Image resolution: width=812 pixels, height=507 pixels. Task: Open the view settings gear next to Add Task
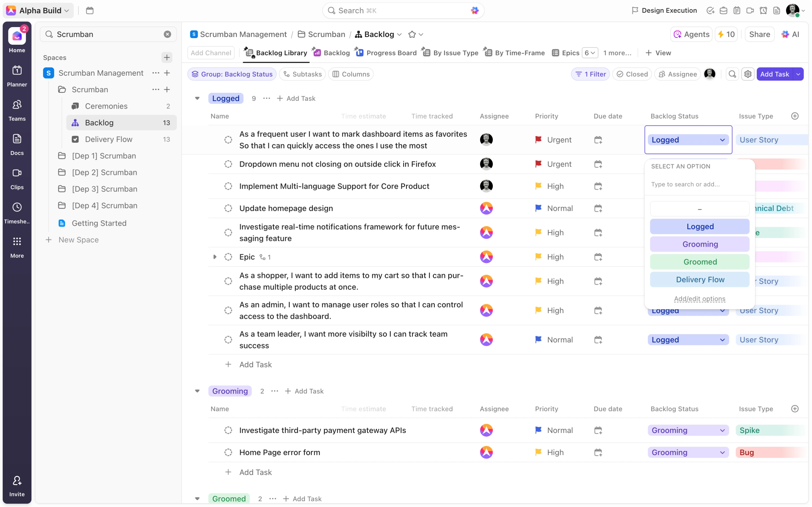(x=748, y=74)
